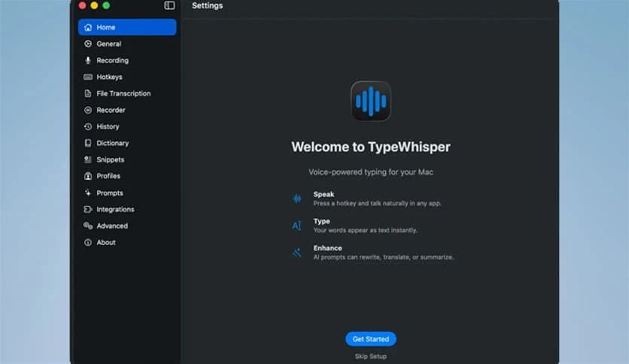Open File Transcription section

[x=127, y=93]
